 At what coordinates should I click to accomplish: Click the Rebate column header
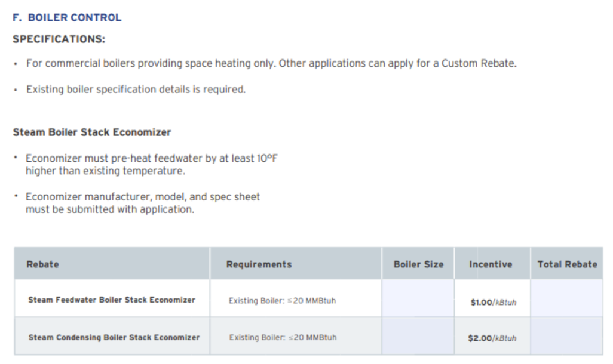coord(42,264)
